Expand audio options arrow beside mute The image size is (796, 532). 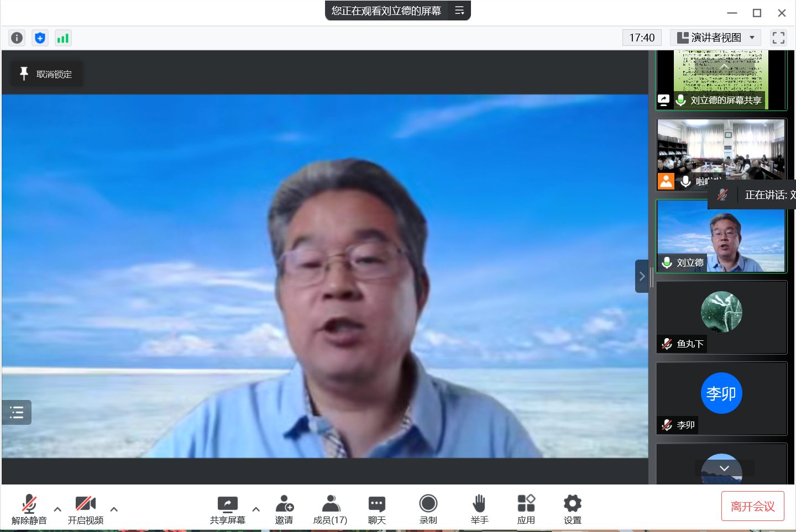[x=57, y=509]
